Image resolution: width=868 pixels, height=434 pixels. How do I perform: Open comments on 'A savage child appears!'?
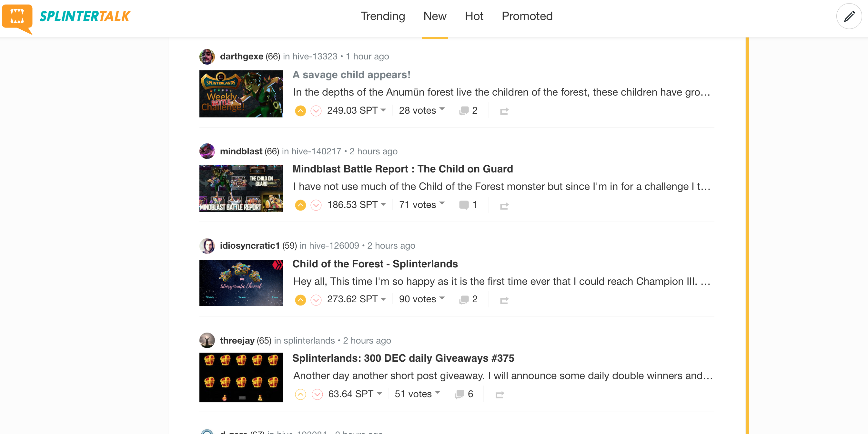[468, 111]
